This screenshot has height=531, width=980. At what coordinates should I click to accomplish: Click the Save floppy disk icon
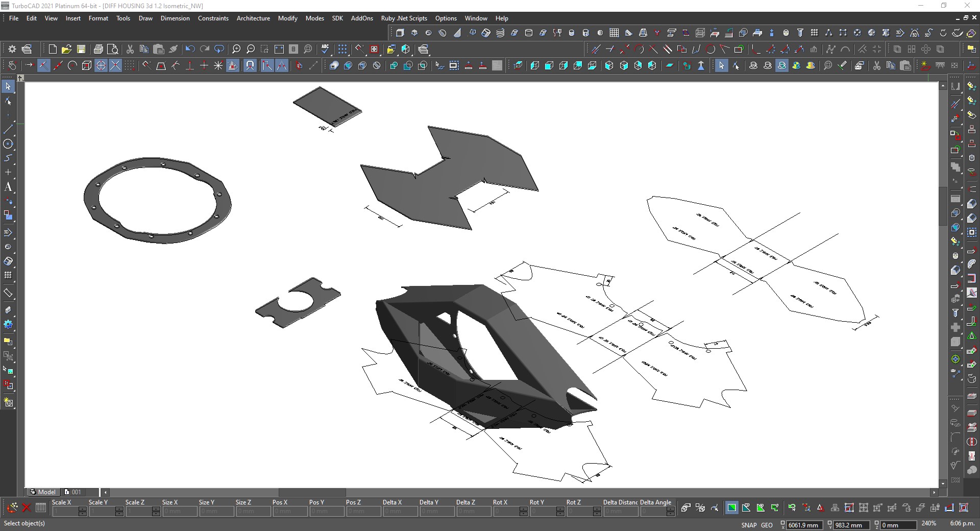tap(81, 50)
